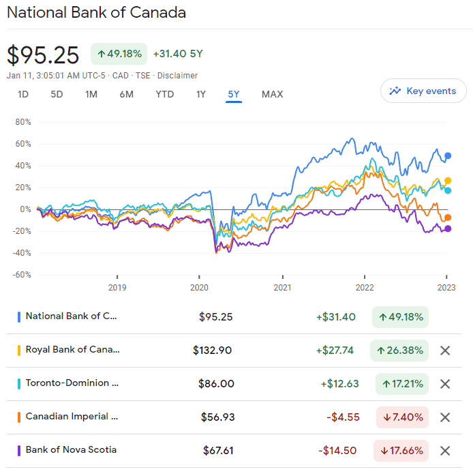Viewport: 473px width, 476px height.
Task: Remove Royal Bank of Canada comparison
Action: click(445, 351)
